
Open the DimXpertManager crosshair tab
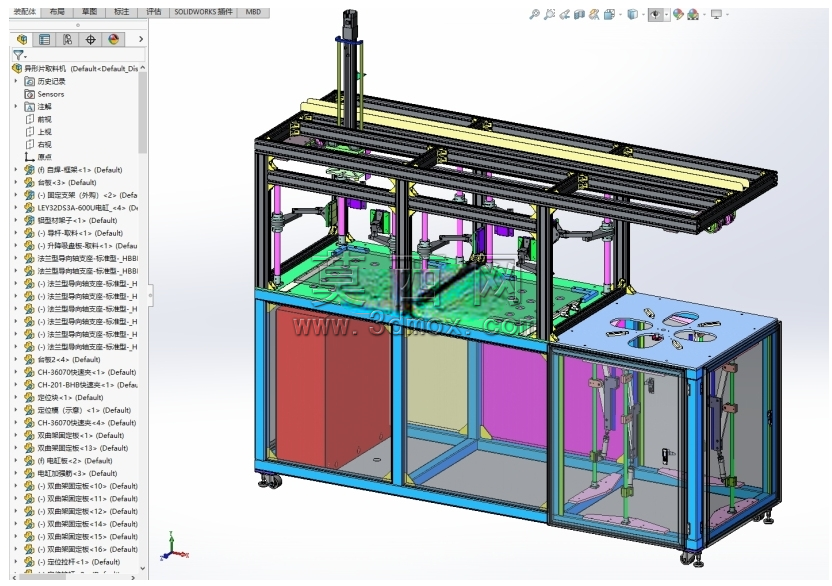point(91,39)
